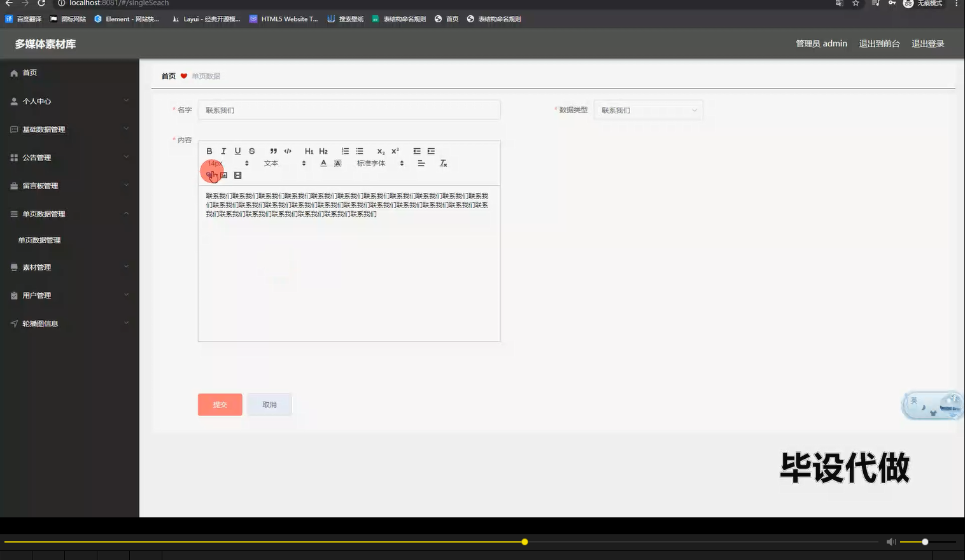Insert a blockquote
The image size is (965, 560).
[273, 151]
